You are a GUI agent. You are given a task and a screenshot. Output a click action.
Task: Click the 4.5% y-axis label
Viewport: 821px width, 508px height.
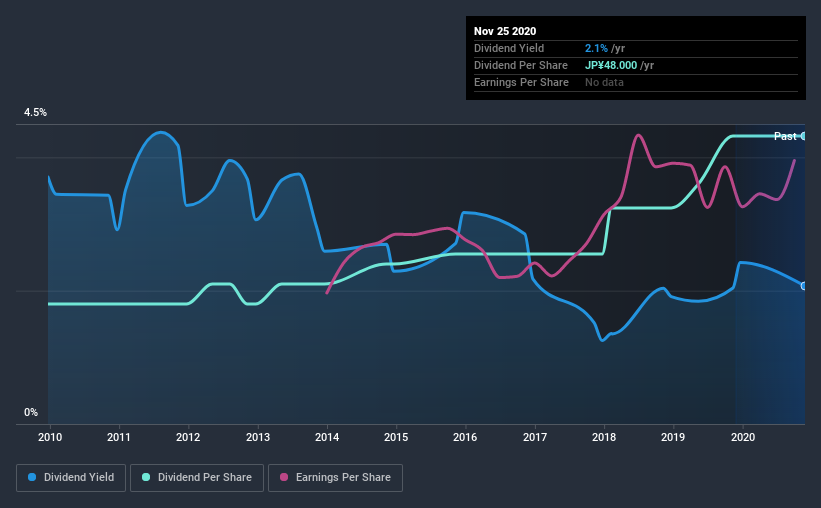(x=35, y=113)
